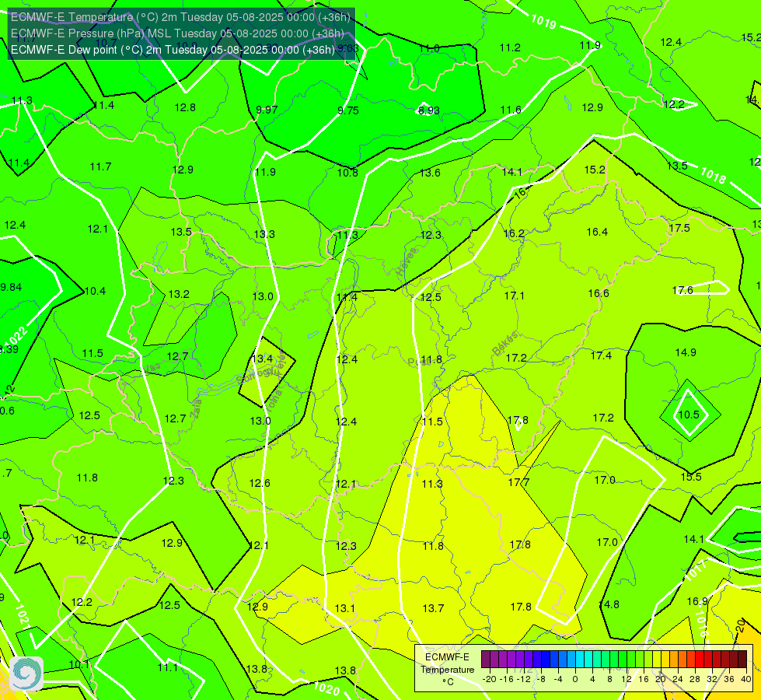Click the legend tick label -12
The image size is (761, 700).
(524, 679)
